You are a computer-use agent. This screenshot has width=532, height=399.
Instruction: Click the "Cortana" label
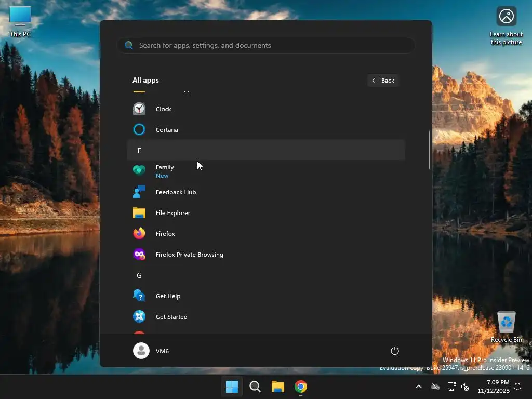[x=167, y=129]
